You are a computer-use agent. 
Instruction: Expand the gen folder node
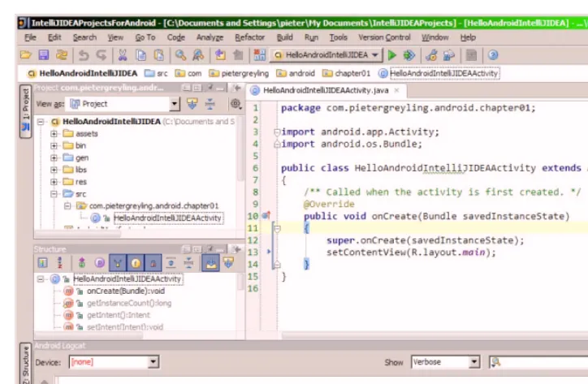pyautogui.click(x=54, y=157)
